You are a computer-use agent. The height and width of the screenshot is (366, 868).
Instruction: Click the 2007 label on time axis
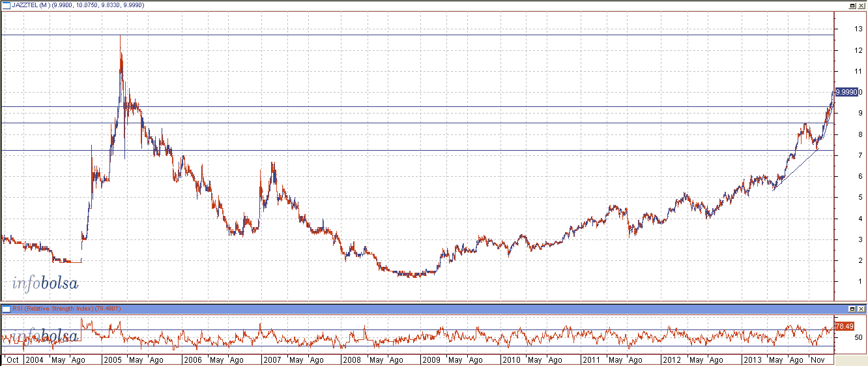click(272, 359)
